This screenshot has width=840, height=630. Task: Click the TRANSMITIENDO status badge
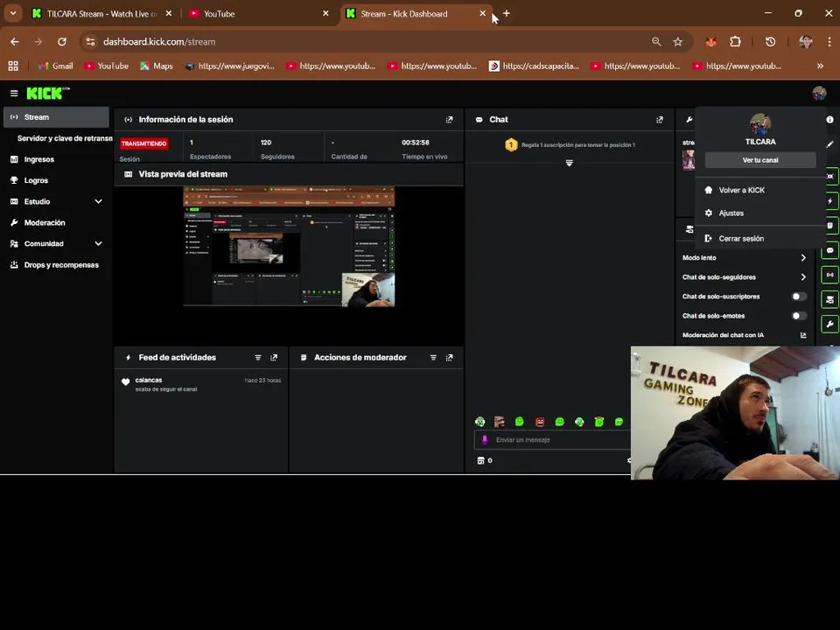click(x=144, y=143)
